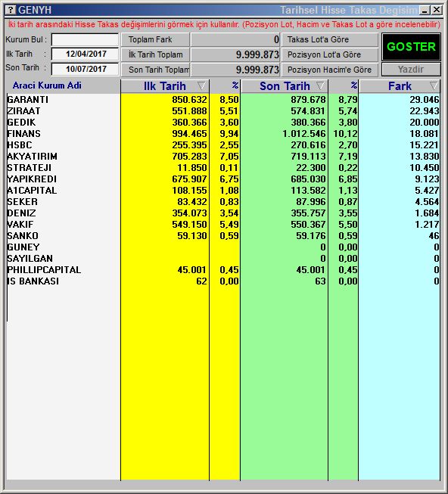Viewport: 448px width, 494px height.
Task: Click the Son Tarih date field
Action: click(x=85, y=69)
